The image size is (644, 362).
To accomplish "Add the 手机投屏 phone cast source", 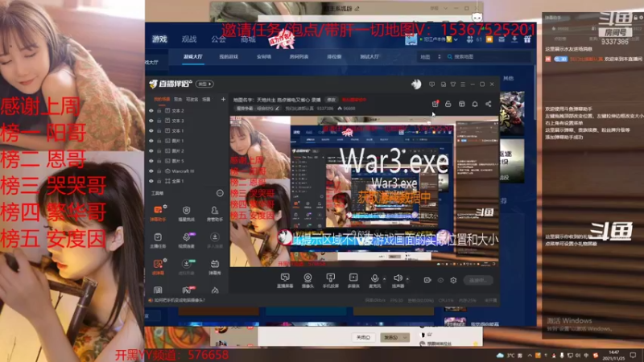I will pyautogui.click(x=330, y=280).
